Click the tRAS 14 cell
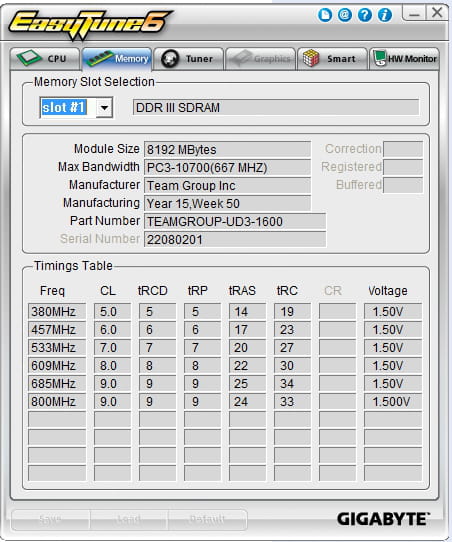Viewport: 452px width, 542px height. [x=247, y=311]
